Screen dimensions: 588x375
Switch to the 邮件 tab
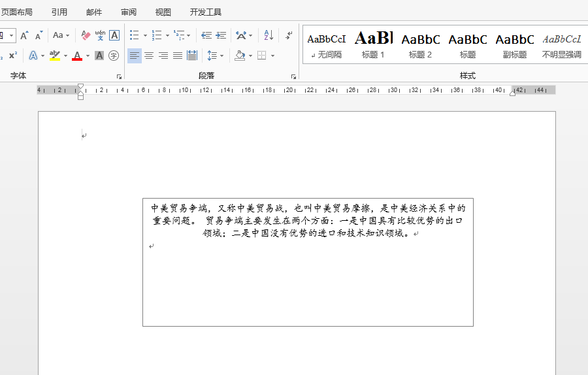click(x=93, y=12)
